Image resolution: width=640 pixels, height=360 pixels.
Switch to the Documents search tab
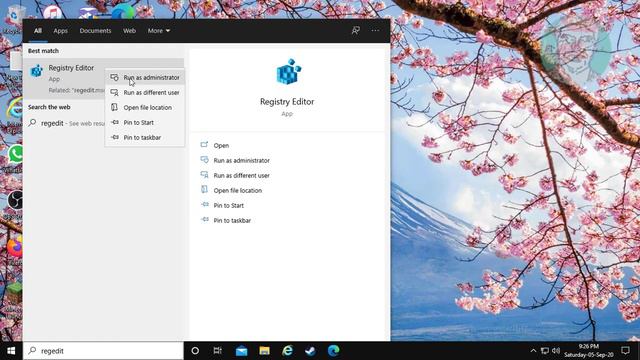pyautogui.click(x=95, y=31)
